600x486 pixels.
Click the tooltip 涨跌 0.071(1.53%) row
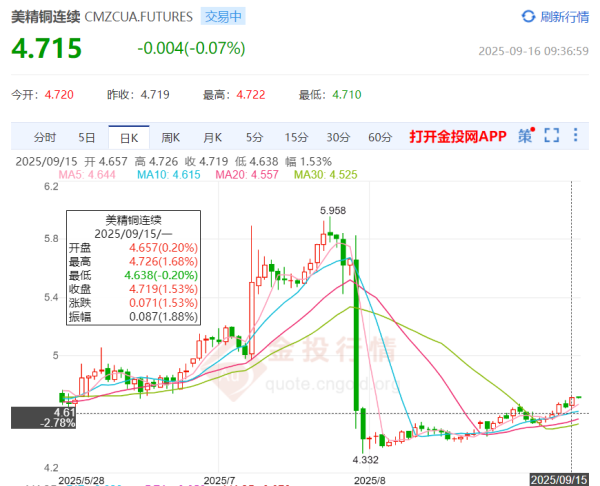point(133,303)
